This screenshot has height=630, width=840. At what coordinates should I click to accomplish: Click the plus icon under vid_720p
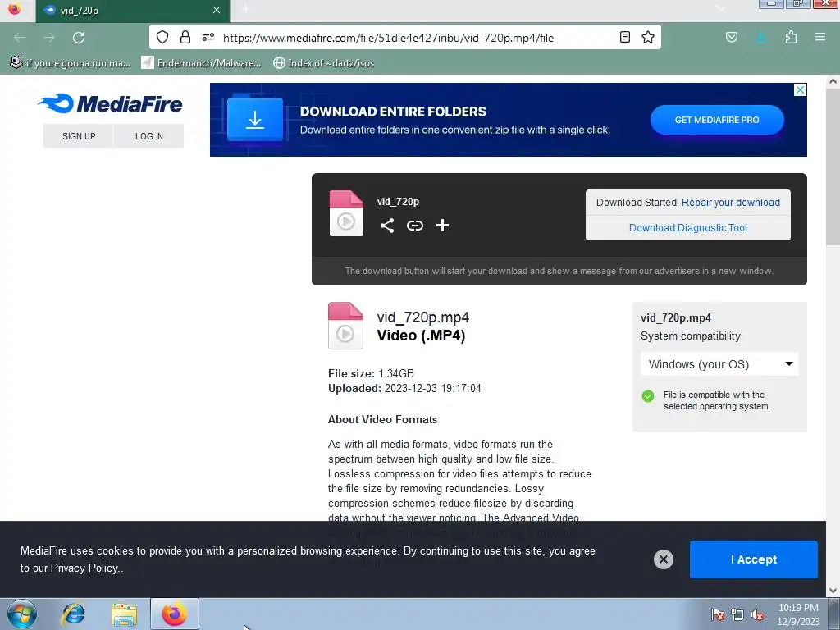442,226
